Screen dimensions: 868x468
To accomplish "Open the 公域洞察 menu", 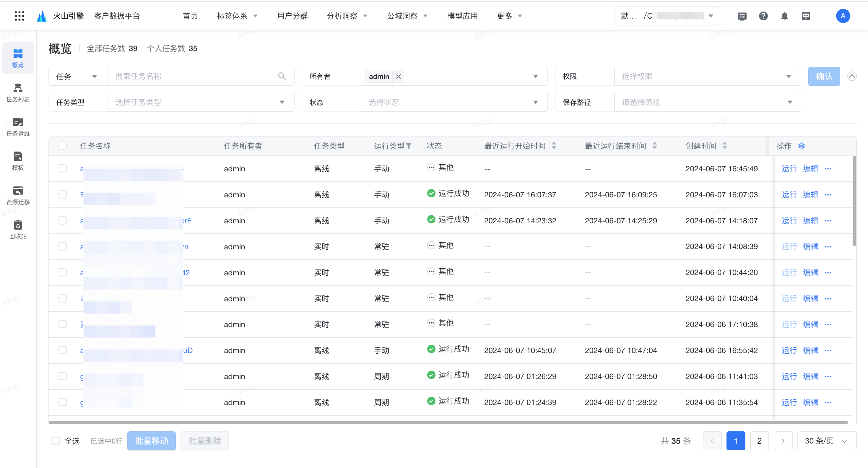I will (407, 16).
